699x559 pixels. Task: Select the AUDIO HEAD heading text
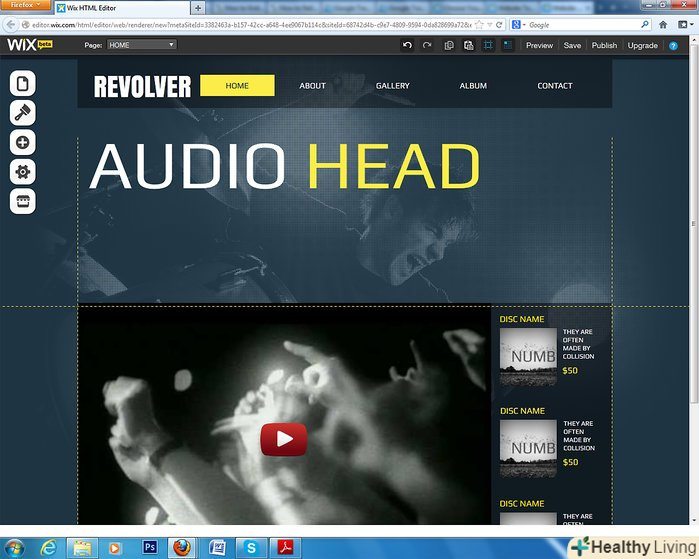pos(284,166)
